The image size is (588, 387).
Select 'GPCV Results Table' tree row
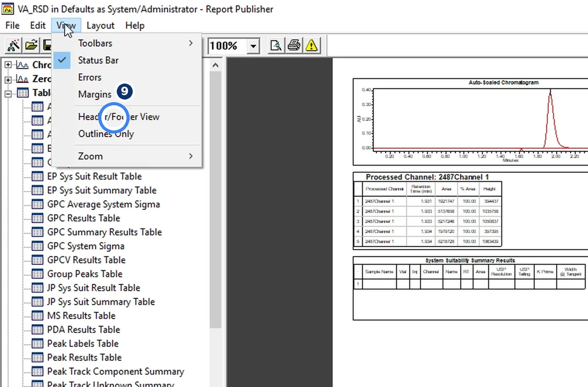[86, 260]
